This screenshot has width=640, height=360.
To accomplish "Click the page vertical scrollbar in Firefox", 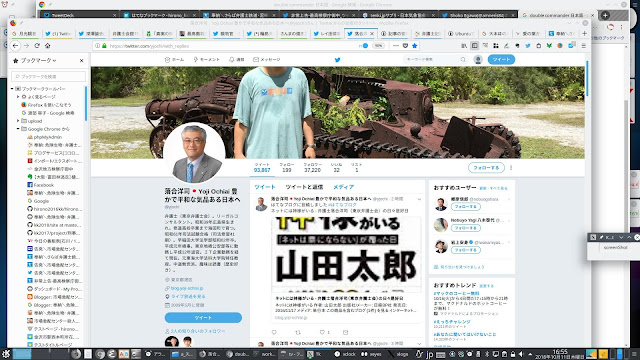I will point(587,79).
